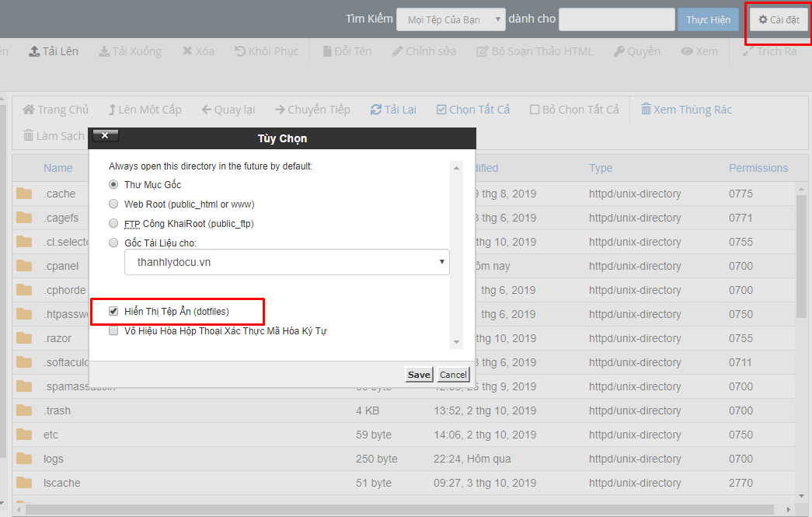812x517 pixels.
Task: Click the .trash folder icon
Action: [x=24, y=410]
